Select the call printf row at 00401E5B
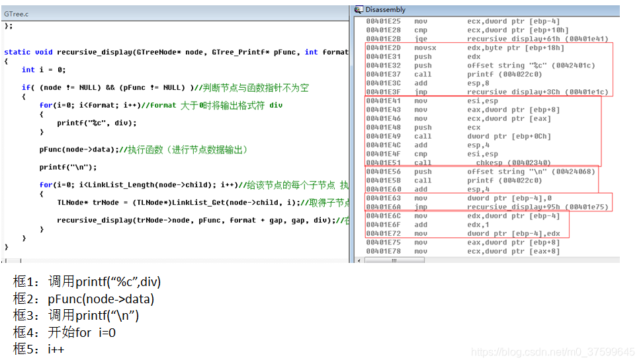Screen dimensions: 641x364 454,180
